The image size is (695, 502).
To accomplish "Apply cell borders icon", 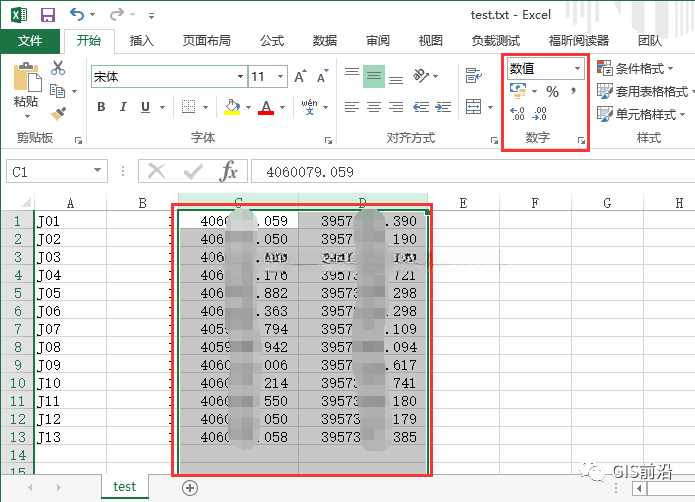I will [x=188, y=107].
